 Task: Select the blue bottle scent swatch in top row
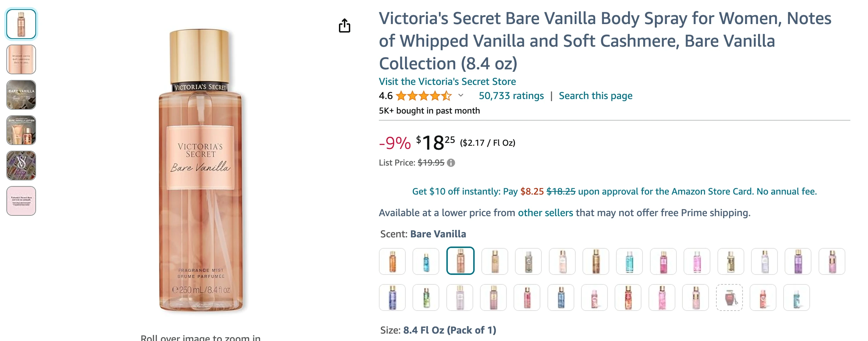[x=426, y=261]
